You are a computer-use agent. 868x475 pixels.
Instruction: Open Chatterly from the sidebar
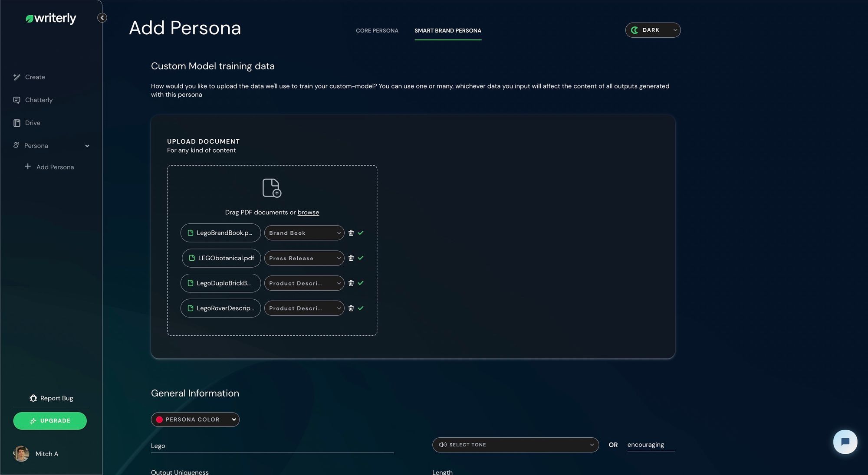pyautogui.click(x=39, y=100)
